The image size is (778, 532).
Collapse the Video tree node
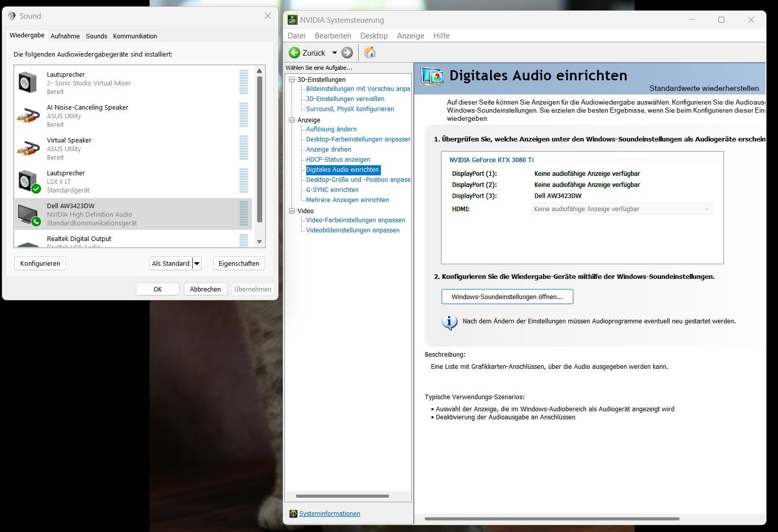[291, 211]
